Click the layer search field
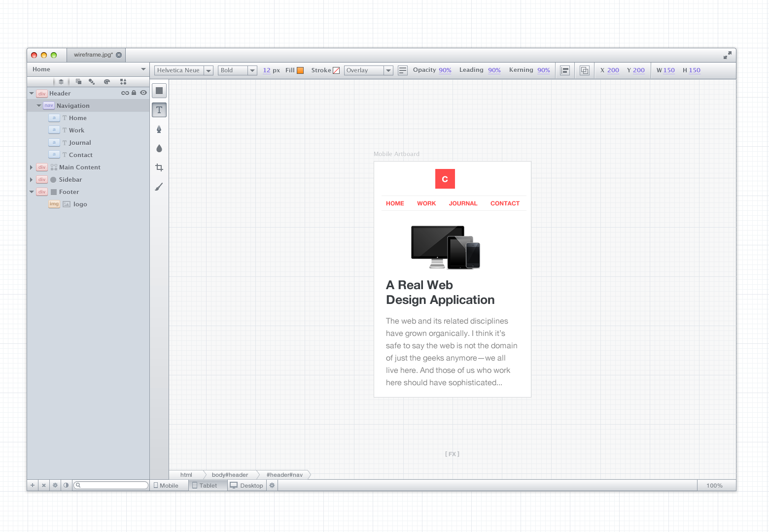The height and width of the screenshot is (532, 769). [111, 485]
